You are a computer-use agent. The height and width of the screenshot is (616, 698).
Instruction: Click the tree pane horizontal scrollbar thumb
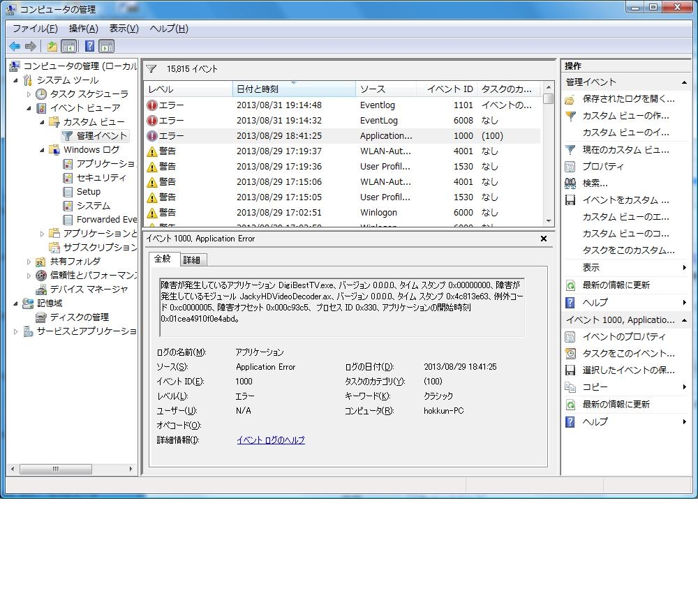tap(56, 469)
